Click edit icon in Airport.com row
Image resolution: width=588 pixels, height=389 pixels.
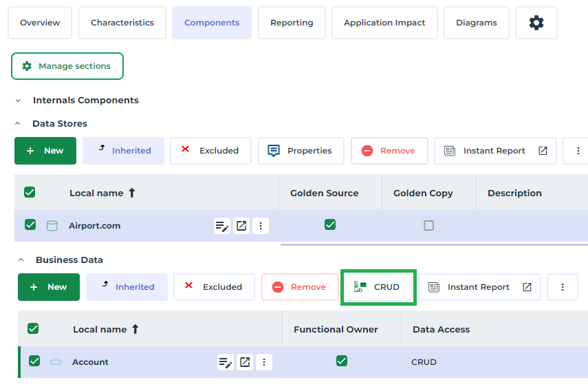pos(221,226)
